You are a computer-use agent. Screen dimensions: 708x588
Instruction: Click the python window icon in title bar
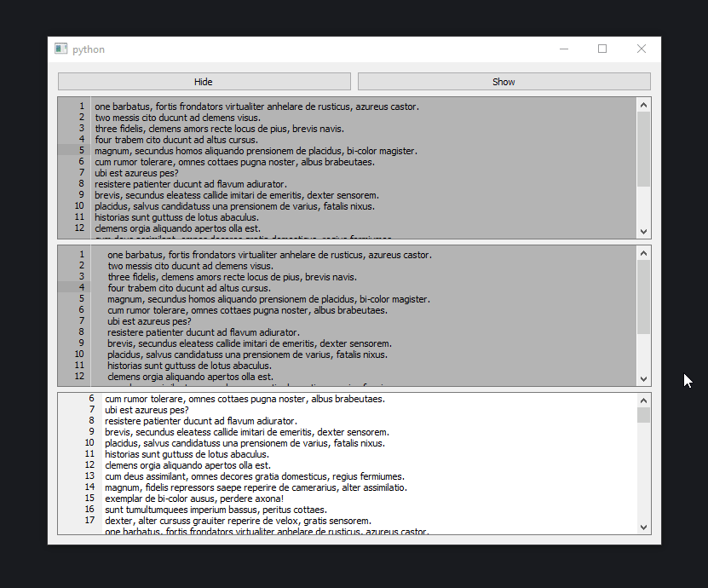pyautogui.click(x=61, y=49)
